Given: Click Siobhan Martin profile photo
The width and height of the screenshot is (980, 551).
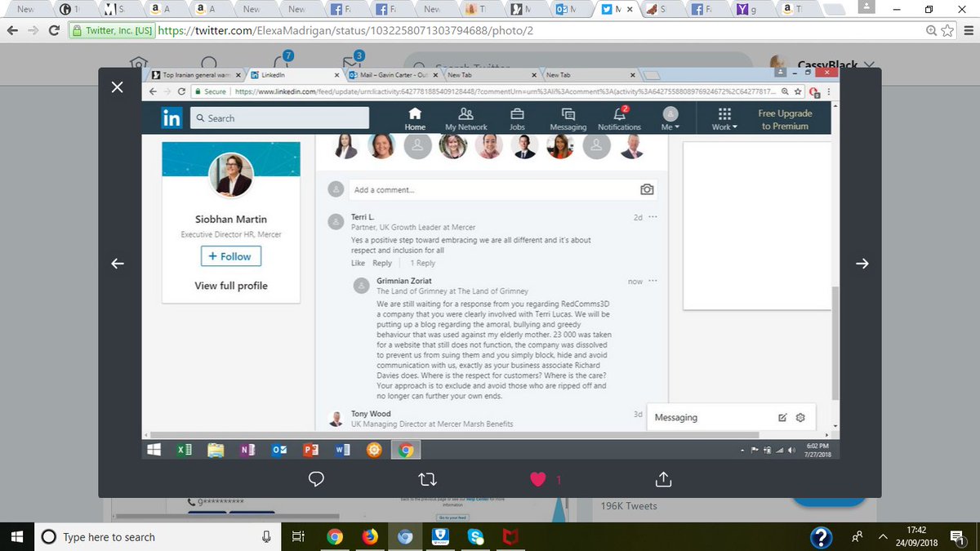Looking at the screenshot, I should click(231, 175).
